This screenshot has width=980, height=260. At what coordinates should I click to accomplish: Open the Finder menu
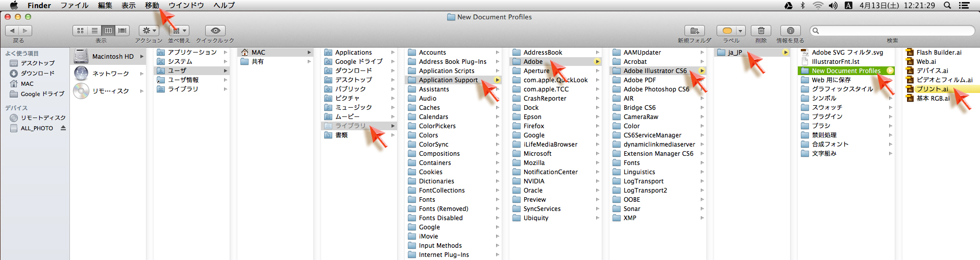point(39,5)
